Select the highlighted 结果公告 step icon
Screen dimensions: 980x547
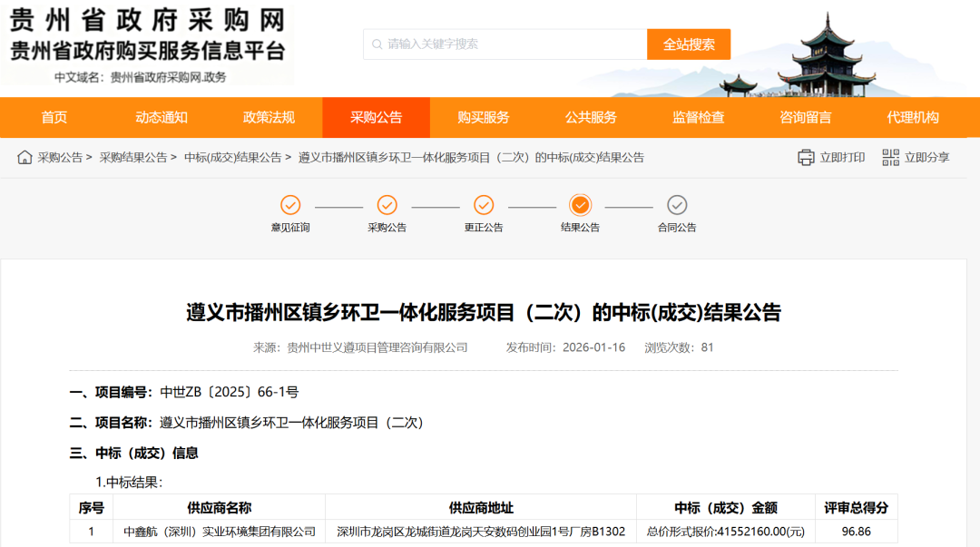point(581,205)
